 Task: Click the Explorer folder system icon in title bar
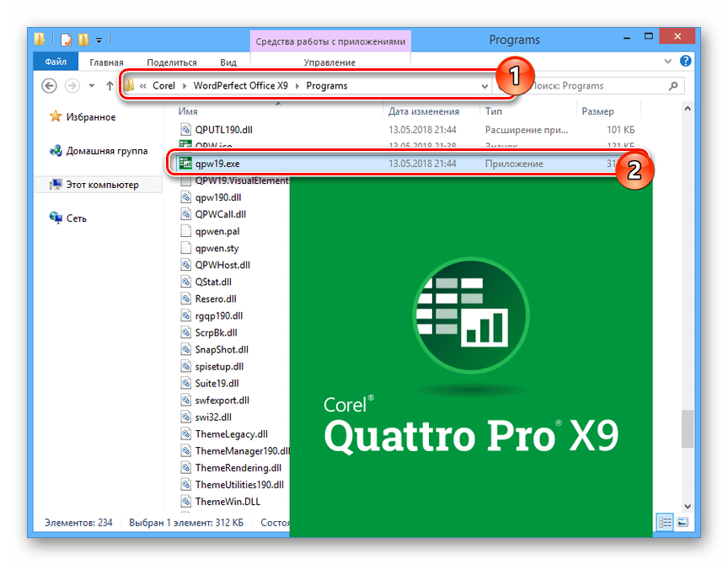pos(40,40)
